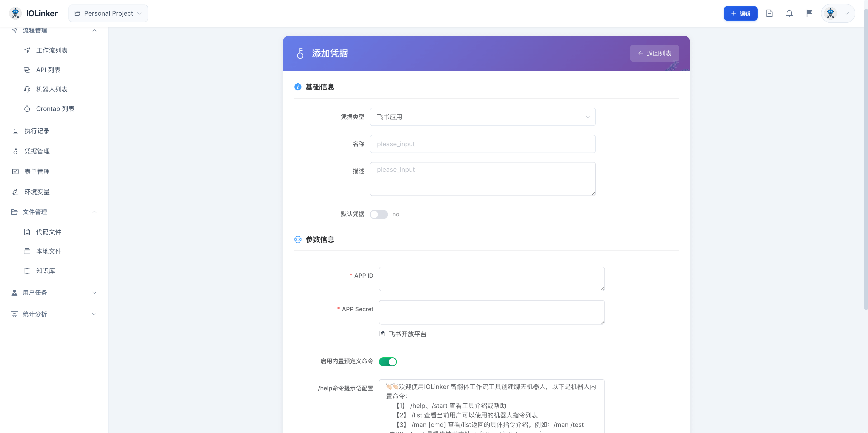
Task: Open the 凭据类型 dropdown
Action: click(483, 117)
